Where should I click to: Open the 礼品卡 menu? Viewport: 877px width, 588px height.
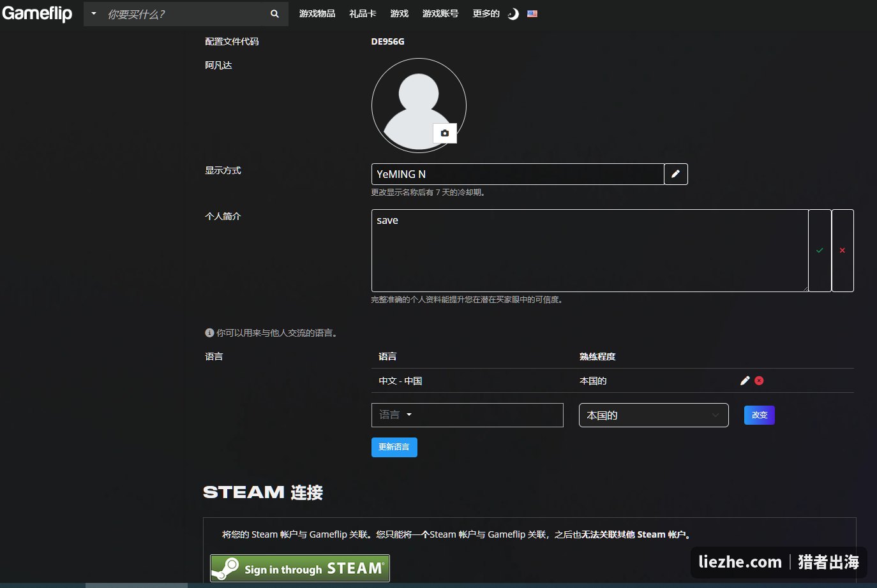(x=363, y=13)
